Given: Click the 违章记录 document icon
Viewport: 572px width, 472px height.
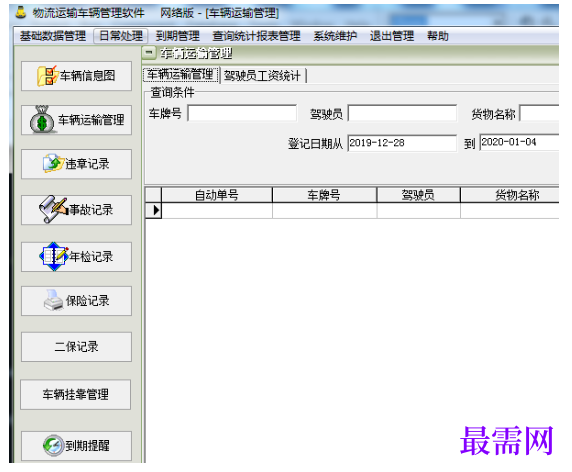Looking at the screenshot, I should [53, 163].
